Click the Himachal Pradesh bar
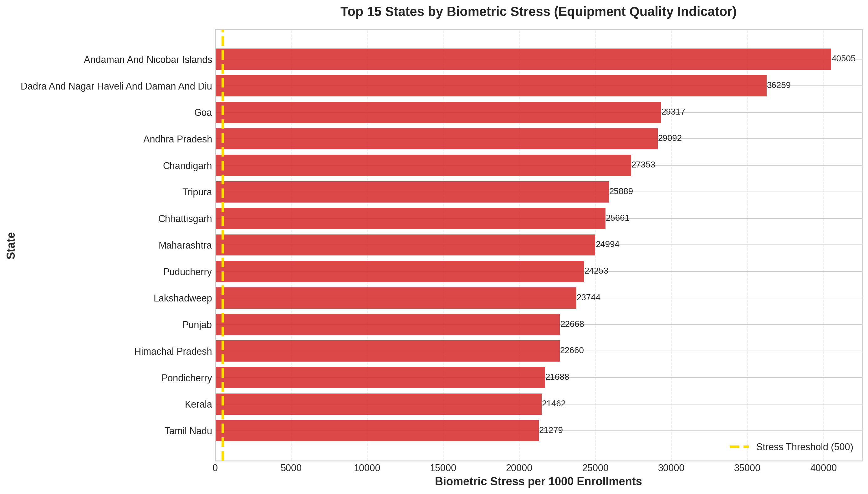Screen dimensions: 868x494 click(x=388, y=351)
